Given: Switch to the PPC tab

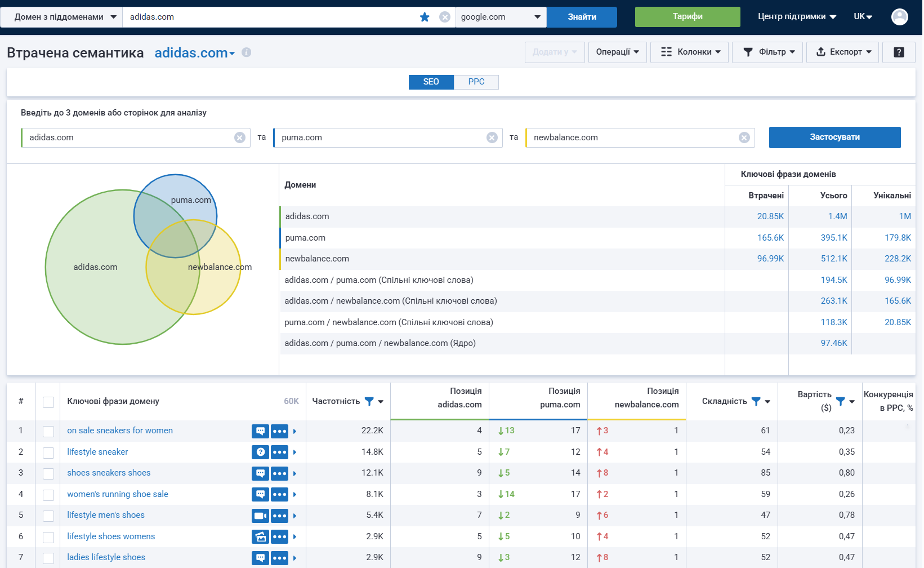Looking at the screenshot, I should 476,82.
